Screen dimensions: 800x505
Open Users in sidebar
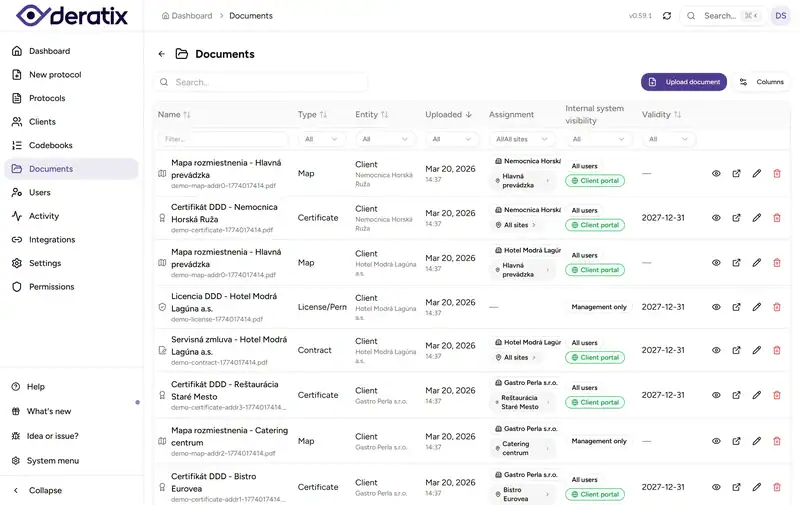tap(71, 192)
